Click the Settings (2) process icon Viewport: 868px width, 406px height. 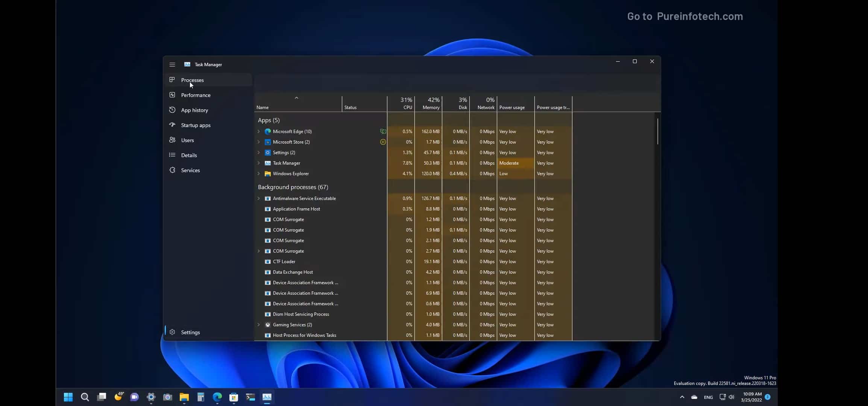coord(268,153)
